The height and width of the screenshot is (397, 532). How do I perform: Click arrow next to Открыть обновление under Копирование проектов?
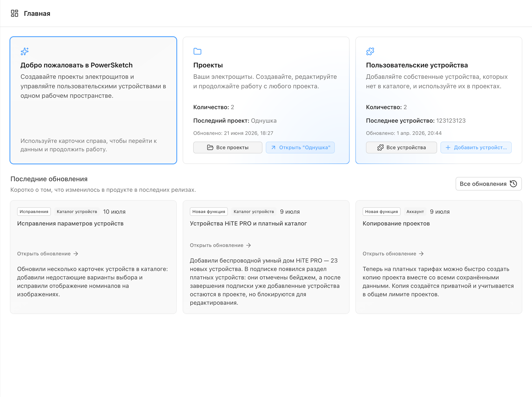pos(421,254)
